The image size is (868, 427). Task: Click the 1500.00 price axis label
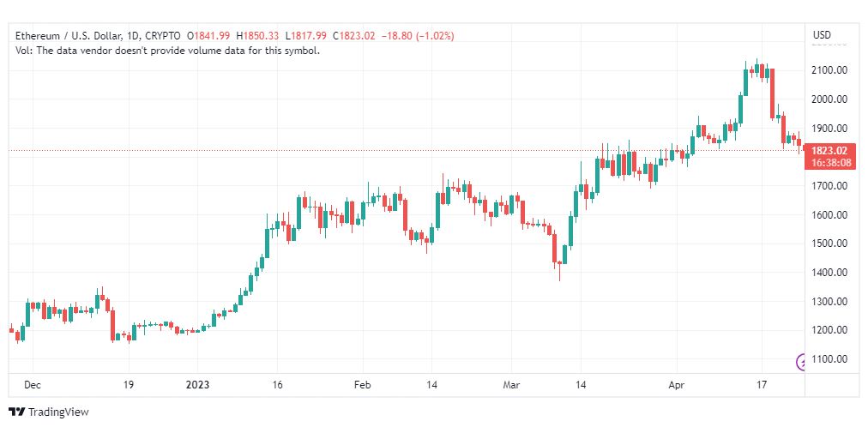[829, 244]
